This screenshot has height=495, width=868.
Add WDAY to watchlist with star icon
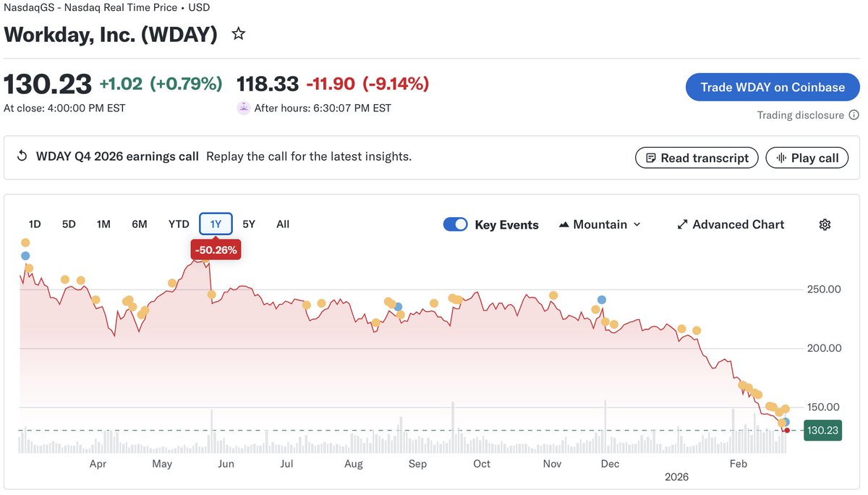238,34
